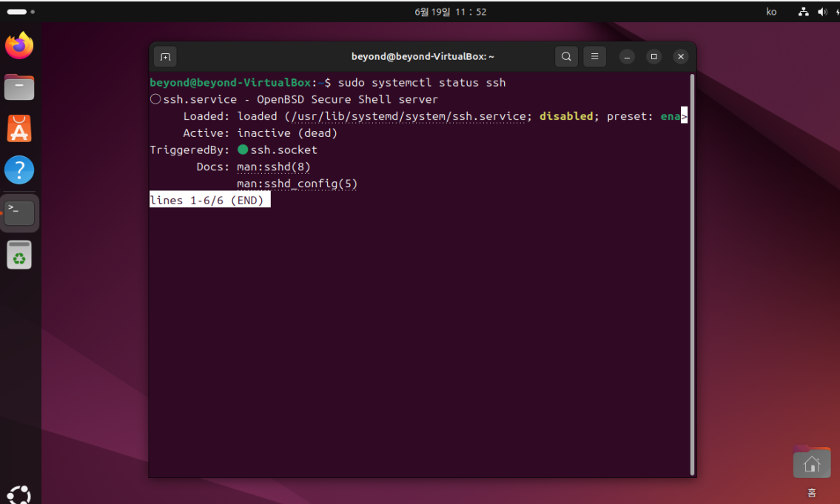Open the network status icon
Screen dimensions: 840x504
pos(803,12)
